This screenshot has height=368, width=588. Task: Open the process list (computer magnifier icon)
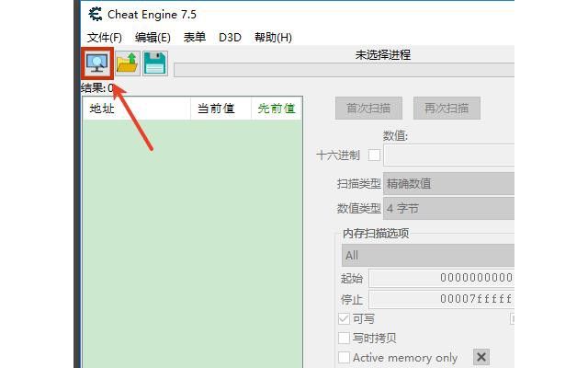click(x=97, y=63)
